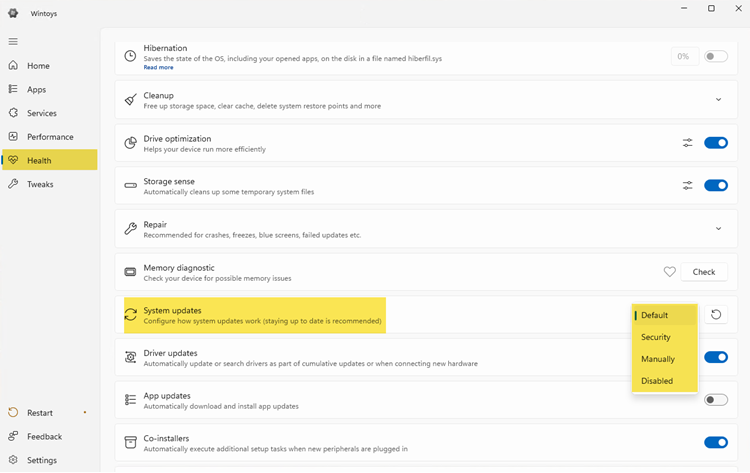Screen dimensions: 750x473
Task: Open the Hibernation Read more link
Action: [x=158, y=68]
